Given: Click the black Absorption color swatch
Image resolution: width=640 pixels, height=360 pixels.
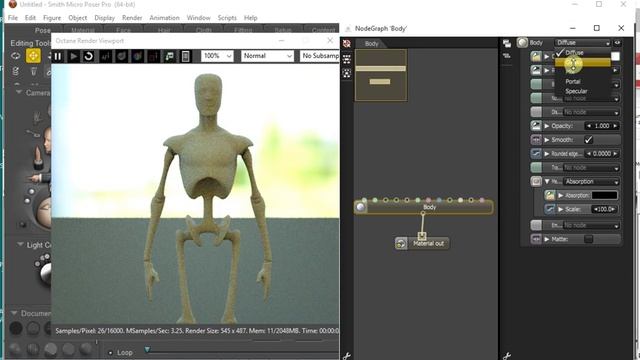Looking at the screenshot, I should pos(604,196).
